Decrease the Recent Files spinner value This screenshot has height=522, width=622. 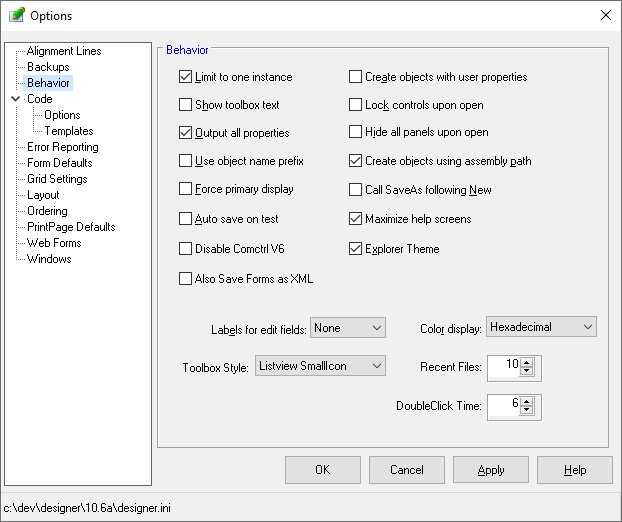pyautogui.click(x=528, y=373)
